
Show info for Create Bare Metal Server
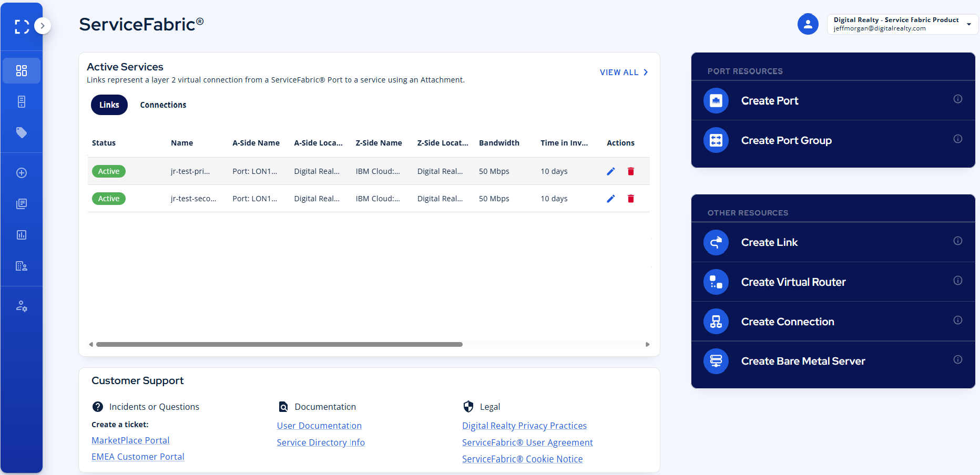pos(958,359)
